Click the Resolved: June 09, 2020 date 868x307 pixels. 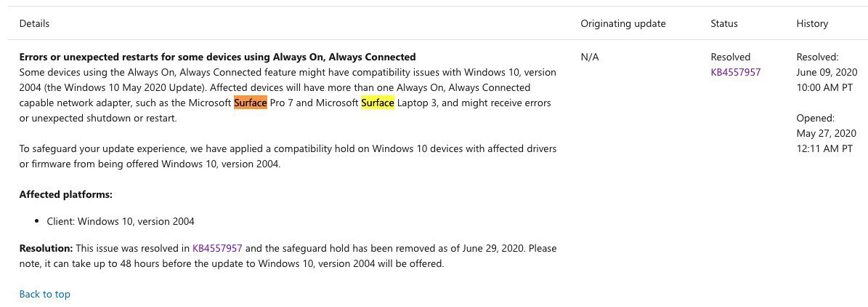(826, 72)
